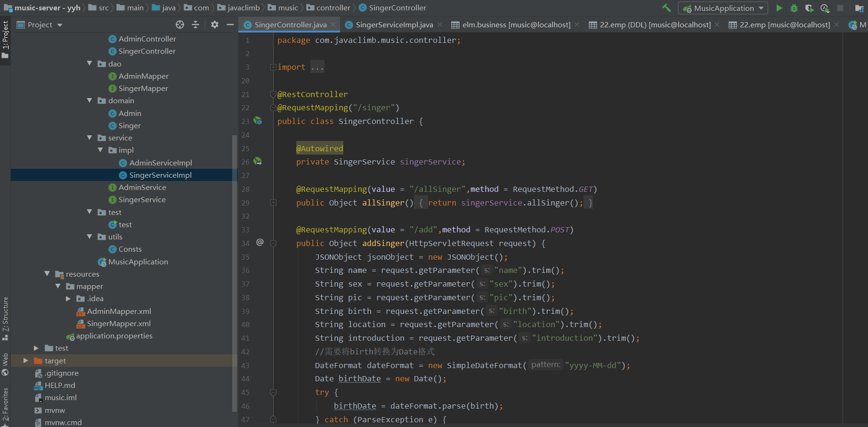Open application.properties file
This screenshot has height=427, width=868.
pyautogui.click(x=114, y=336)
